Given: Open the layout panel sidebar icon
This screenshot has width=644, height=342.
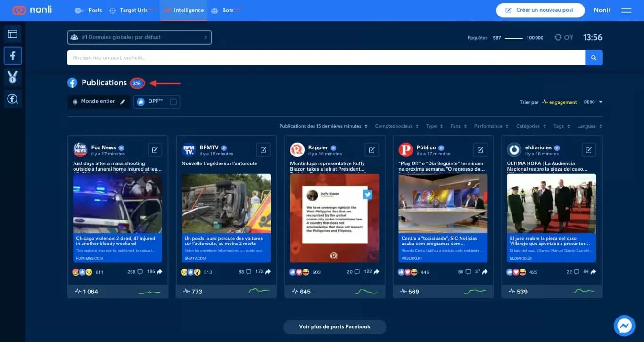Looking at the screenshot, I should click(13, 34).
